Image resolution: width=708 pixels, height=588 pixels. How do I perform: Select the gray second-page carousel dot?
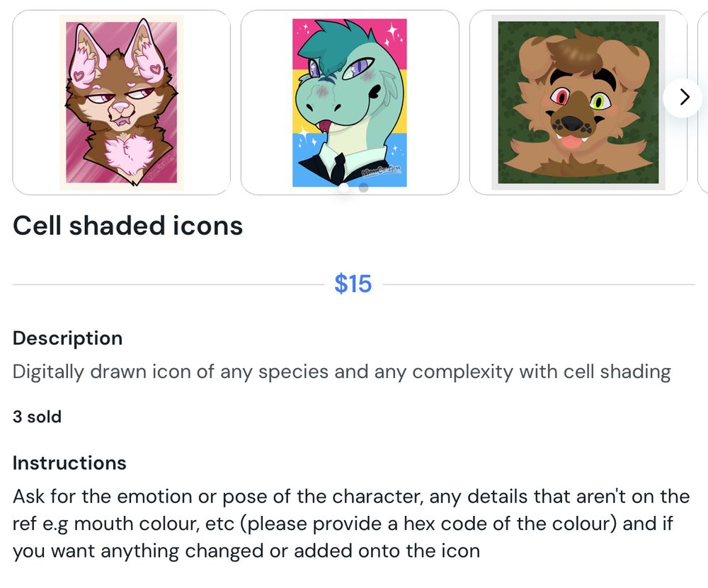(x=363, y=188)
